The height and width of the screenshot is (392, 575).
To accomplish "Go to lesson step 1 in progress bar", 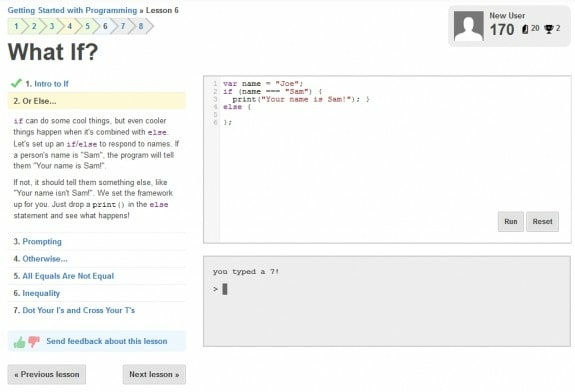I will [x=16, y=26].
